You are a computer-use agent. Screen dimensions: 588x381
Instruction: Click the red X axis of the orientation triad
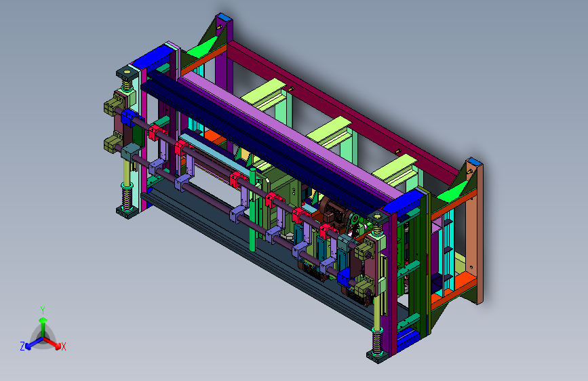click(x=52, y=343)
